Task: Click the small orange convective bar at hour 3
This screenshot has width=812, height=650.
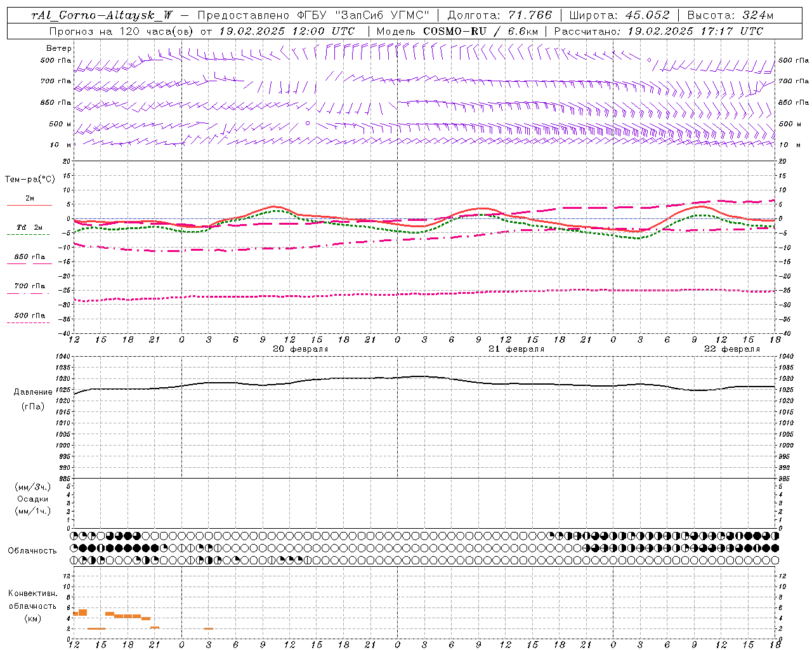Action: pos(209,628)
